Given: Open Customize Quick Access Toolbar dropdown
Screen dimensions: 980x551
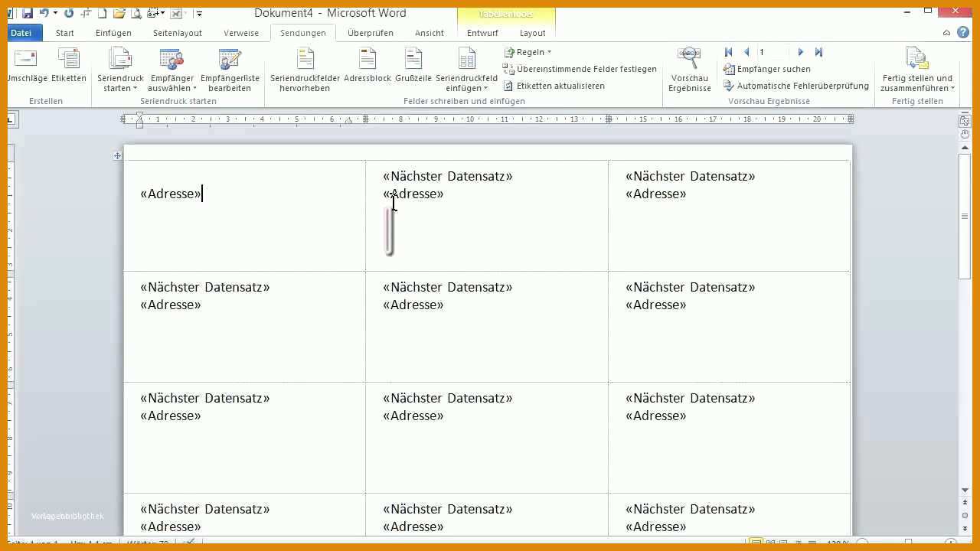Looking at the screenshot, I should click(x=199, y=13).
